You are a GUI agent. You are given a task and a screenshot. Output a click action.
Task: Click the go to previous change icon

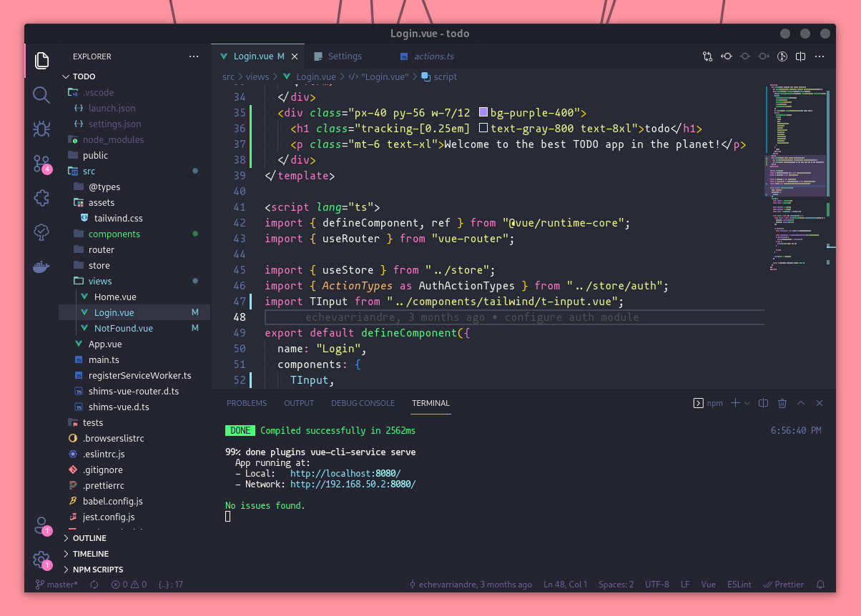(x=745, y=56)
